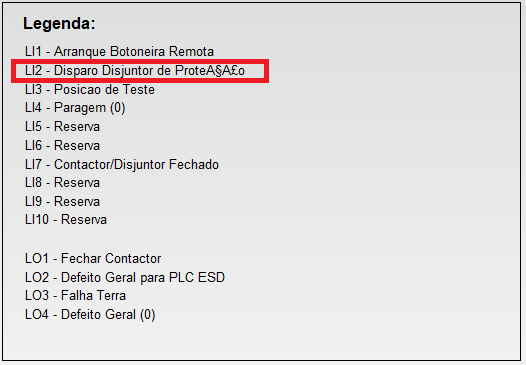526x365 pixels.
Task: Click the LI10 Reserva line
Action: click(66, 219)
